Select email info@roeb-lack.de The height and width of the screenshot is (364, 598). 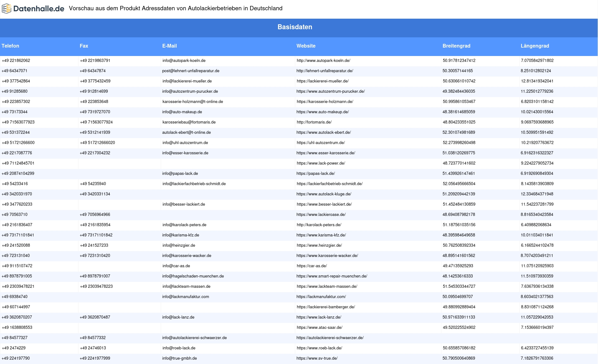click(x=179, y=348)
